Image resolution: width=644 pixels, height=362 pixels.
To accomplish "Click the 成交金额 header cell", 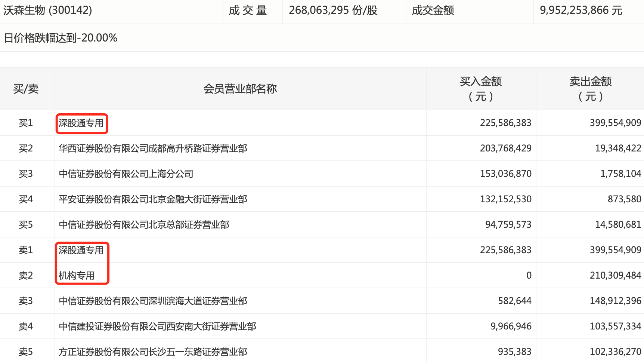I will pyautogui.click(x=433, y=10).
